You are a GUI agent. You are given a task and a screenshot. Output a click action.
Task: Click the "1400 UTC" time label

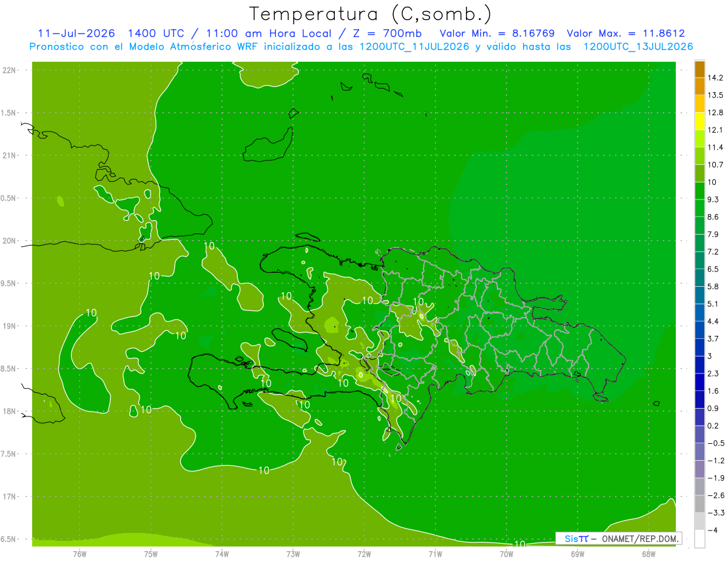click(156, 33)
